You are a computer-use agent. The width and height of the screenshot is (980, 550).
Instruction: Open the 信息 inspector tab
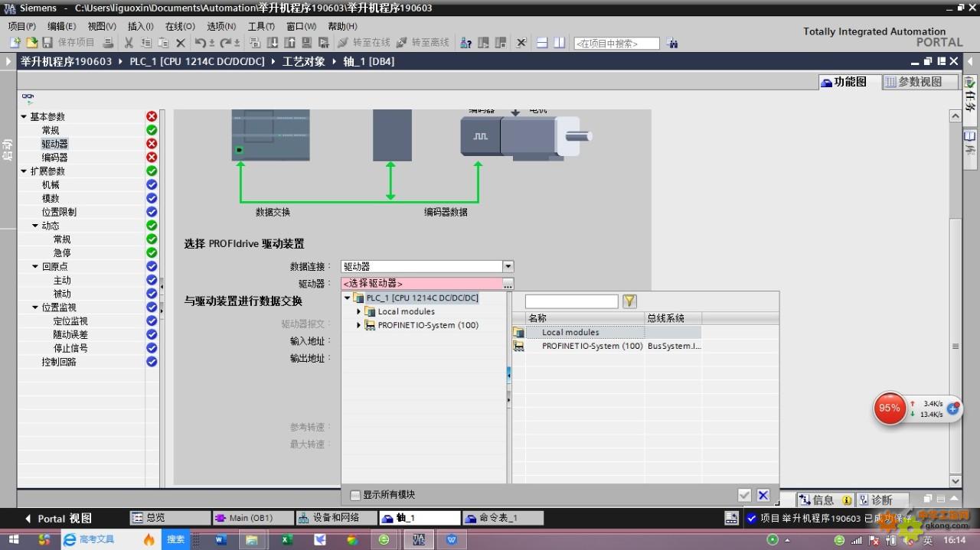click(x=825, y=500)
